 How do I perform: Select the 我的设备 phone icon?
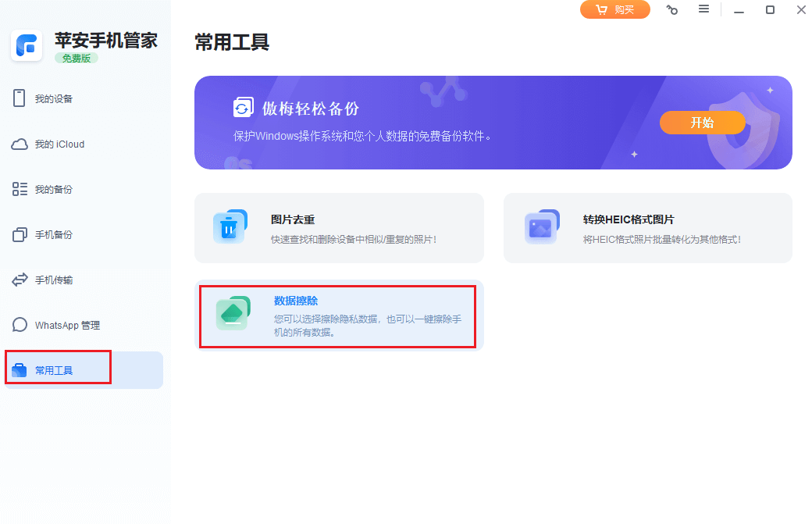pyautogui.click(x=19, y=98)
